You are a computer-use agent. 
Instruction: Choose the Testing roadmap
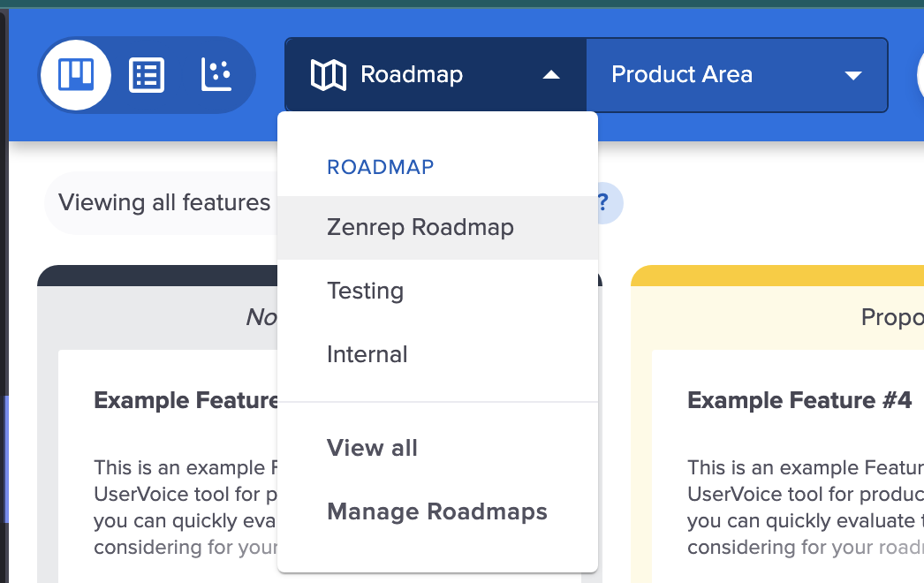[438, 291]
